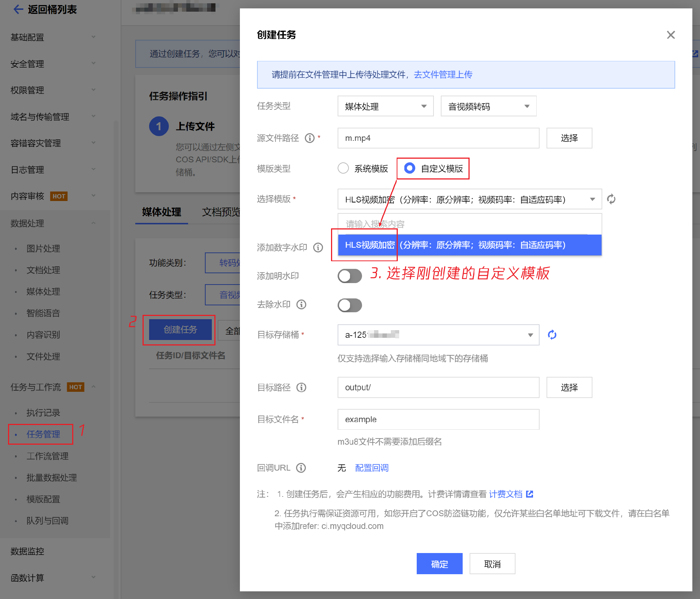The image size is (700, 599).
Task: Click the back arrow for 返回桶列表
Action: [18, 9]
